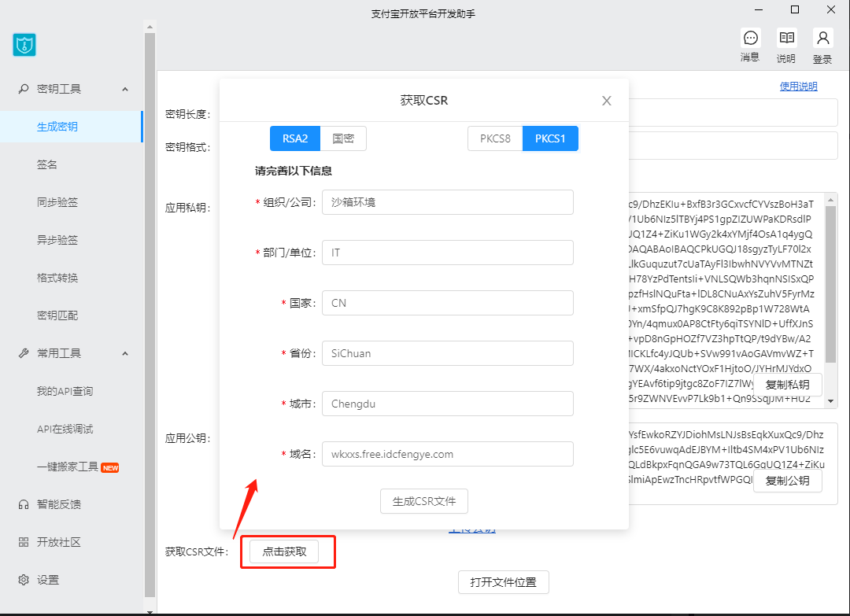Click the 设置 gear icon
850x616 pixels.
(24, 580)
